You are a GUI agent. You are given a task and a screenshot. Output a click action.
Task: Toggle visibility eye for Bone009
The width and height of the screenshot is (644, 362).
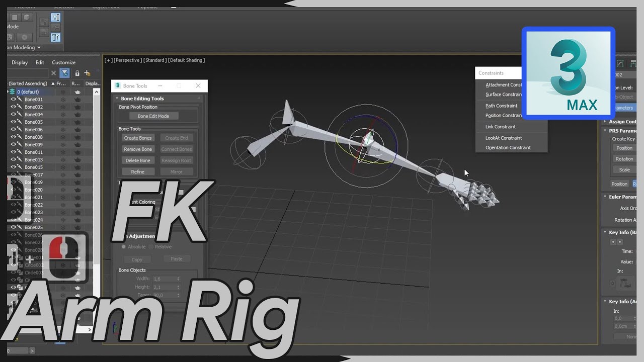click(14, 145)
